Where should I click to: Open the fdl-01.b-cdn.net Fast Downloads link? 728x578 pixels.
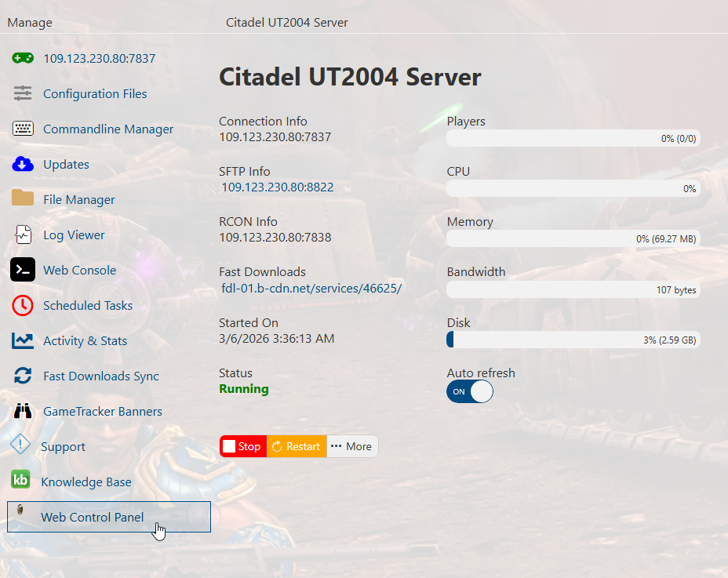tap(311, 289)
